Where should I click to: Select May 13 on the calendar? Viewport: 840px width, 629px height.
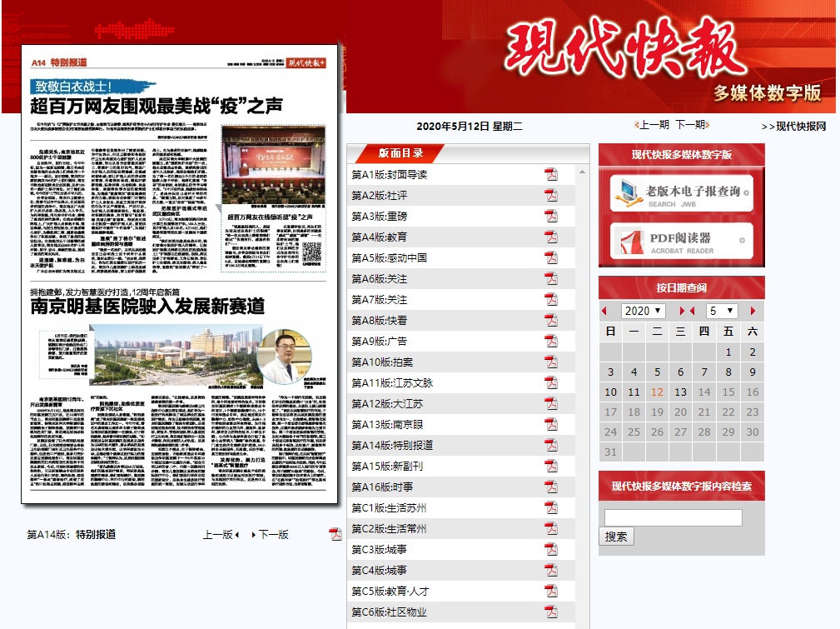tap(680, 392)
